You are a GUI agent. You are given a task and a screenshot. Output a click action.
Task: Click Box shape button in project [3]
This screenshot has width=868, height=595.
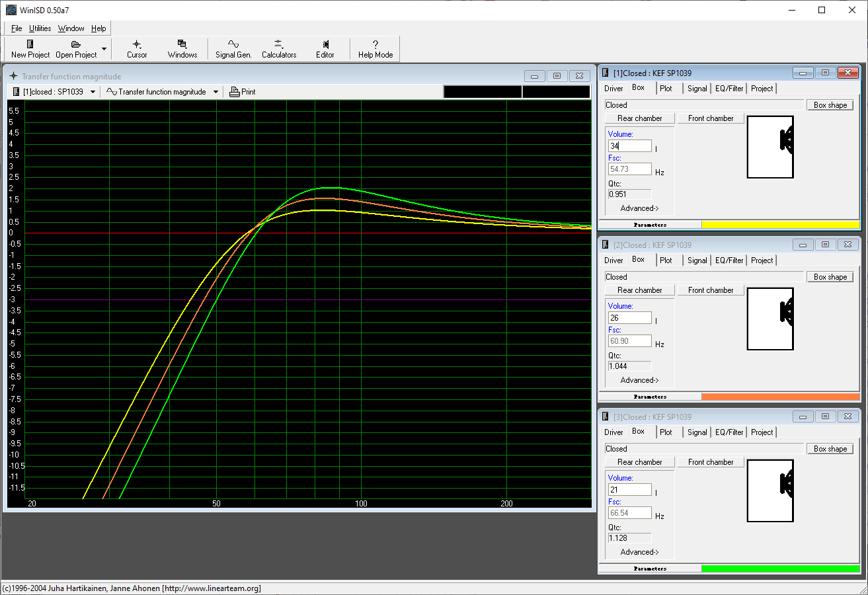[830, 449]
